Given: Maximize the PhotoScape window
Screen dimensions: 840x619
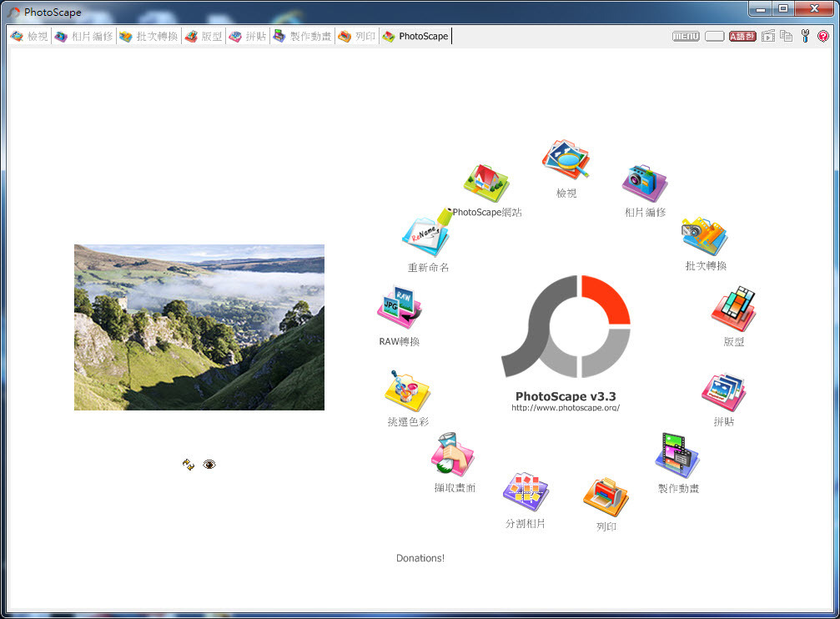Looking at the screenshot, I should [x=784, y=9].
